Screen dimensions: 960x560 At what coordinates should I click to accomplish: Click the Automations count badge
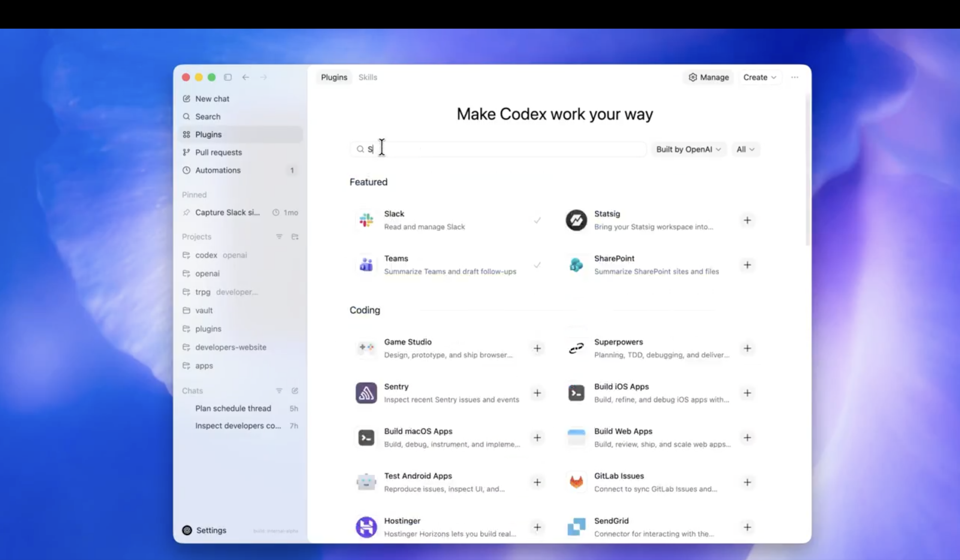click(292, 170)
